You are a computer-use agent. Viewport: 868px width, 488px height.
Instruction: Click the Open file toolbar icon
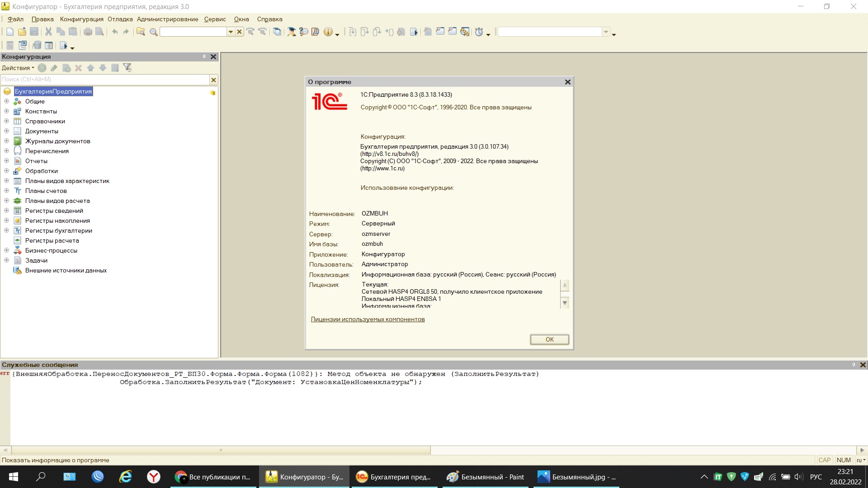tap(22, 32)
